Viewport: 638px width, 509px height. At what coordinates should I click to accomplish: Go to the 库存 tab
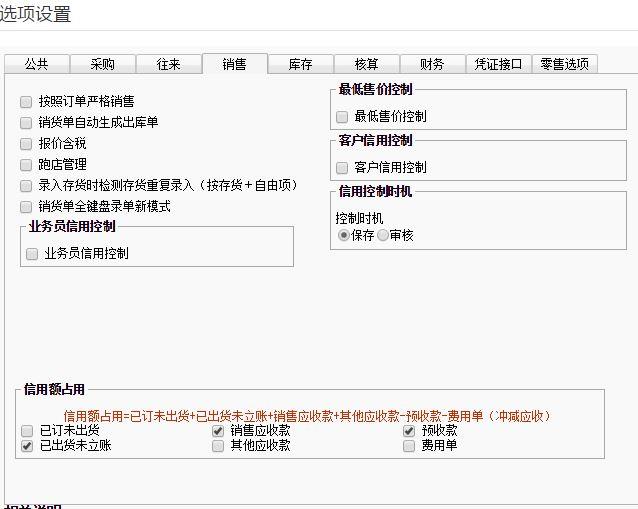pyautogui.click(x=301, y=64)
